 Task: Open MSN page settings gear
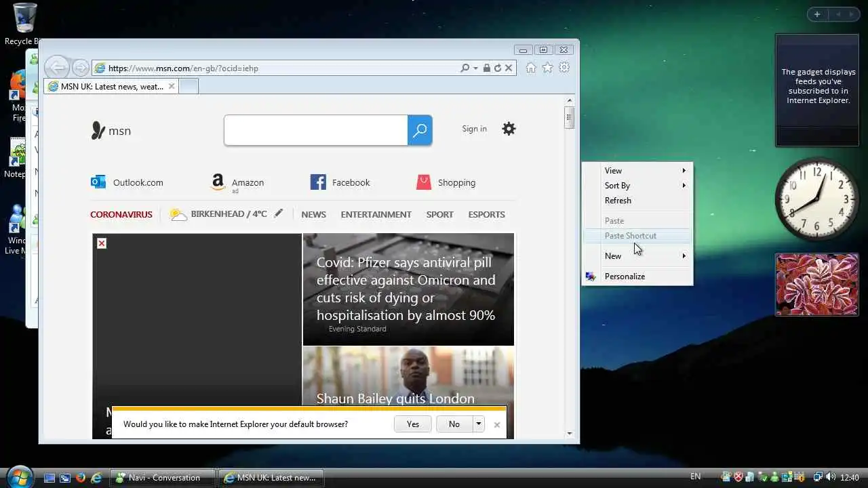(509, 129)
